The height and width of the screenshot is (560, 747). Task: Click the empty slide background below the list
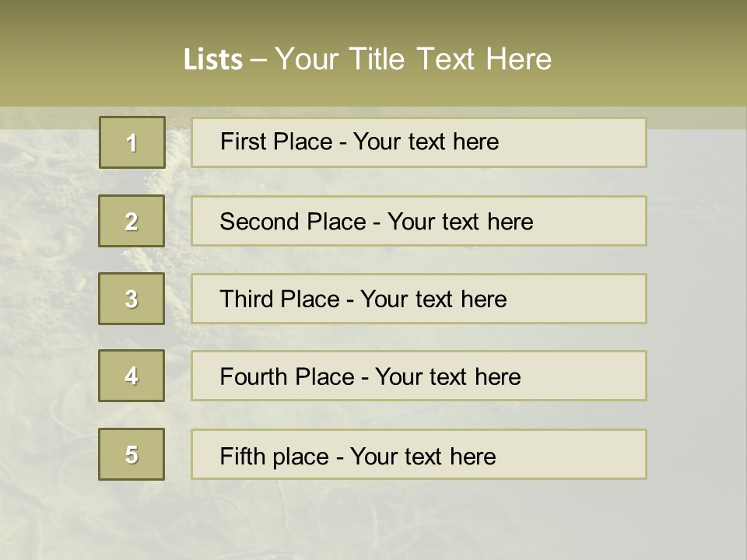coord(373,521)
